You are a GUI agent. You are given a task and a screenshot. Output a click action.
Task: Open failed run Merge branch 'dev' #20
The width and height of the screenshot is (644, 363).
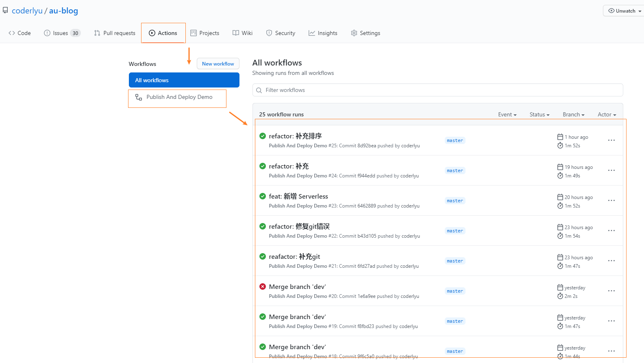(297, 286)
